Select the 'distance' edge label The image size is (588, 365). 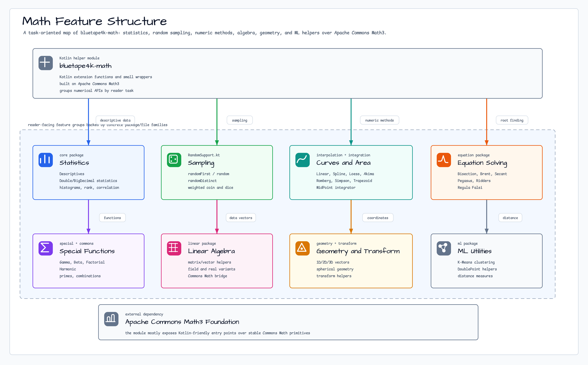(x=510, y=218)
